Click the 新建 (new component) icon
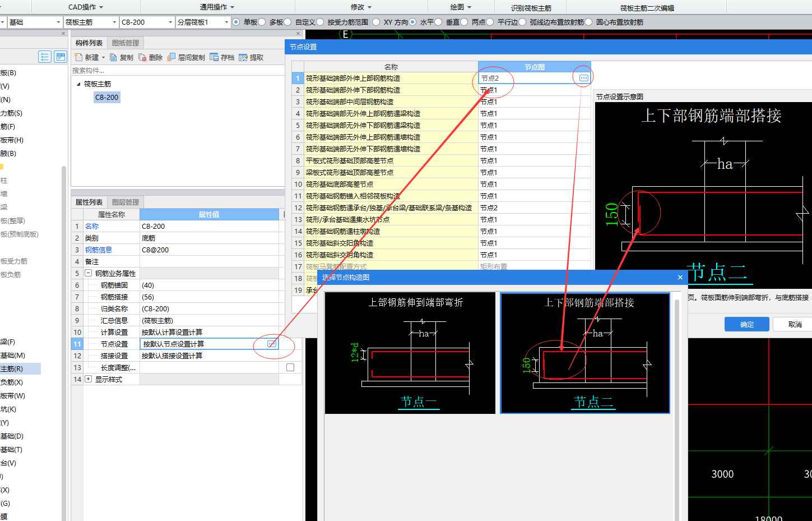Viewport: 812px width, 521px height. [78, 57]
